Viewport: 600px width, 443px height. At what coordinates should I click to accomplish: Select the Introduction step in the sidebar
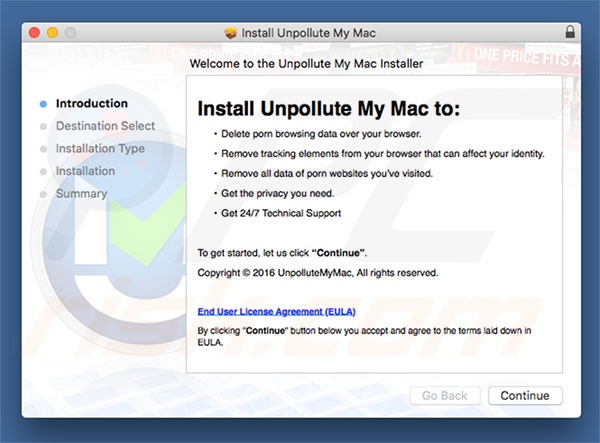(x=91, y=103)
